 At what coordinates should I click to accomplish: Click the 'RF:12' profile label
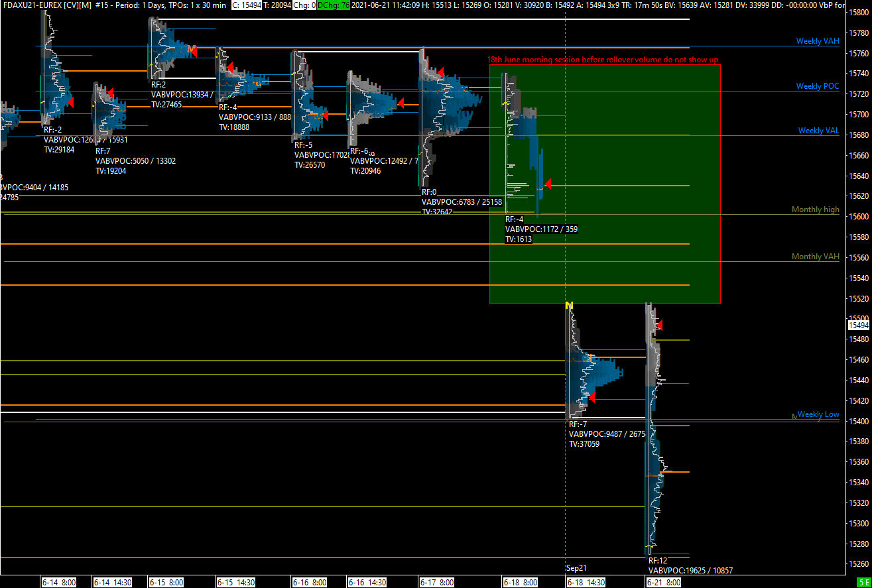(x=658, y=561)
